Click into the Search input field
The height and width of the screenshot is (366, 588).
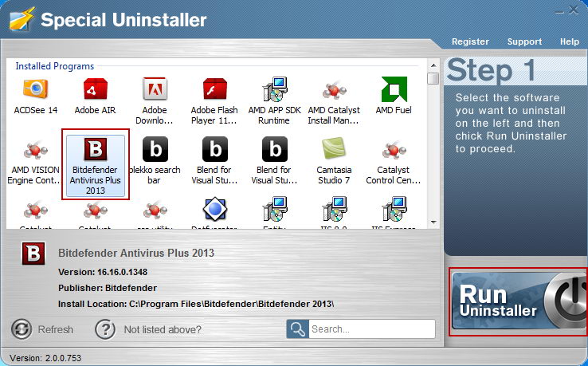click(372, 329)
